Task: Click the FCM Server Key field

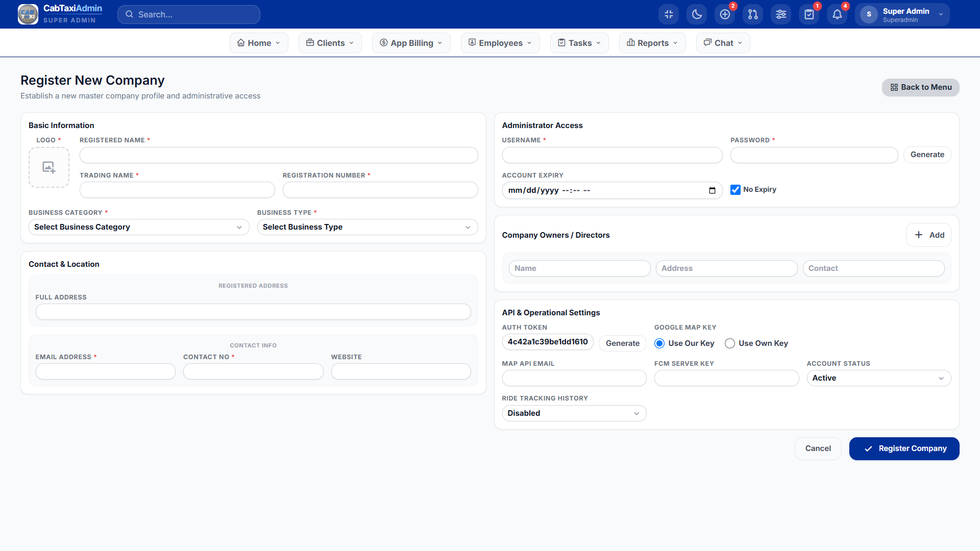Action: pyautogui.click(x=726, y=378)
